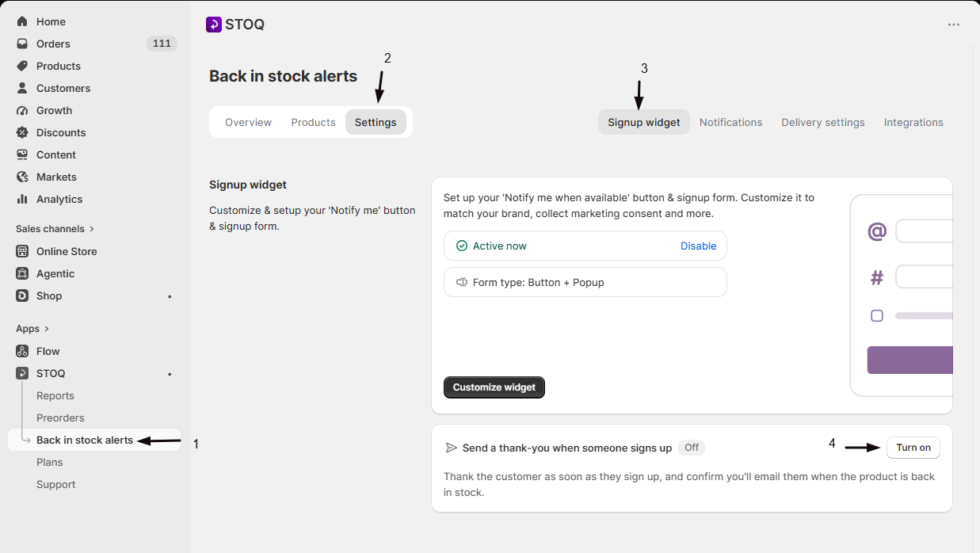Click the Form type megaphone icon
This screenshot has height=553, width=980.
462,282
